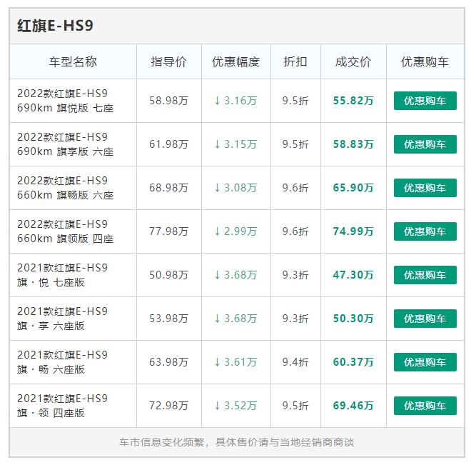The width and height of the screenshot is (476, 465).
Task: Click discount amount ↓3.68万 in 旗·悦 row
Action: pos(236,275)
